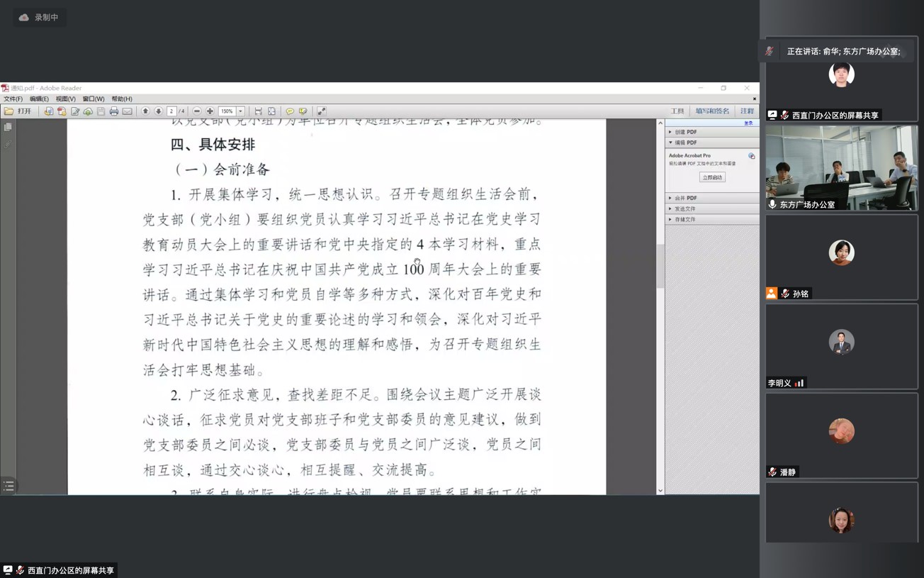Screen dimensions: 924x578
Task: Click the fit width scrolling icon
Action: click(259, 111)
